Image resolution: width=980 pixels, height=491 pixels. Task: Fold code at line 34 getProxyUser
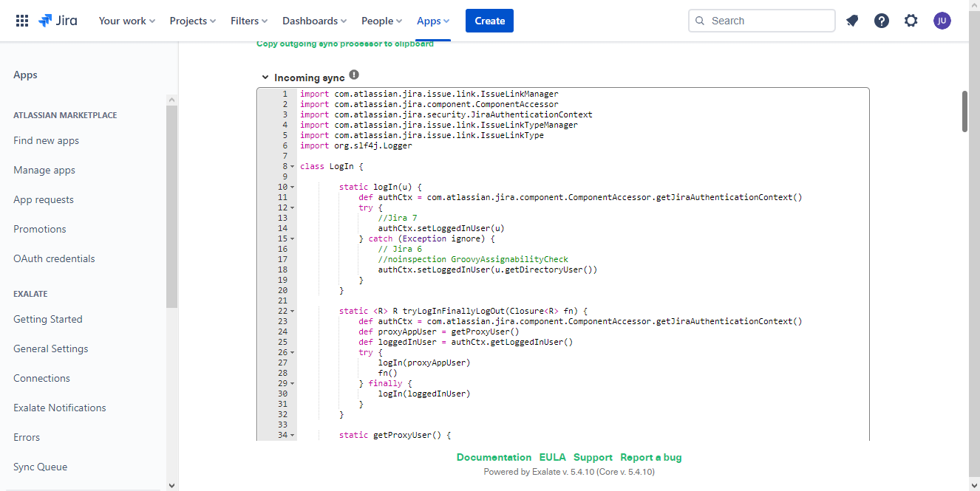pyautogui.click(x=293, y=436)
